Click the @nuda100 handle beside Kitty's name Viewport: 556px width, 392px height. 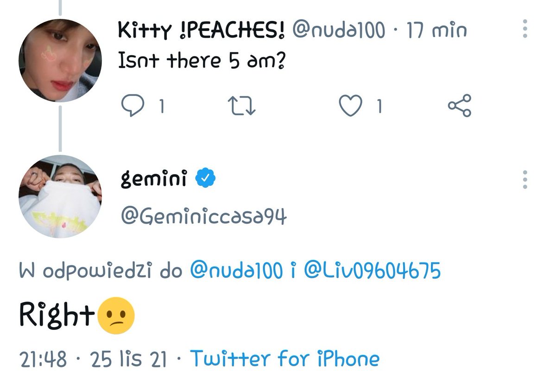point(338,31)
